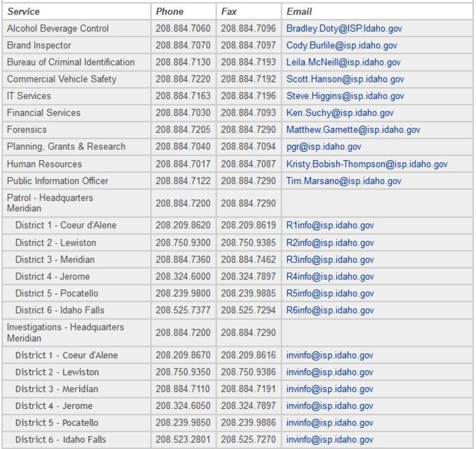
Task: Click Patrol District 1 phone 208.209.8620
Action: click(183, 226)
